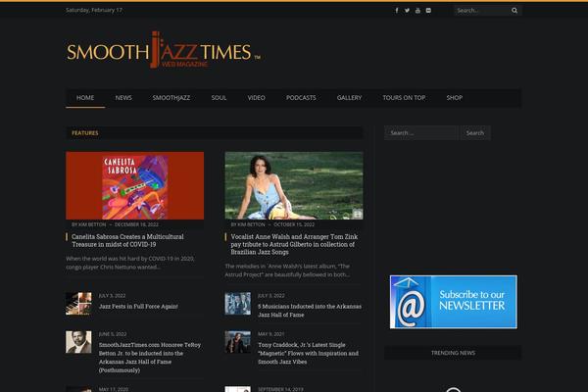588x392 pixels.
Task: Open TeRoy Betton Jr. honoree article
Action: pos(150,358)
